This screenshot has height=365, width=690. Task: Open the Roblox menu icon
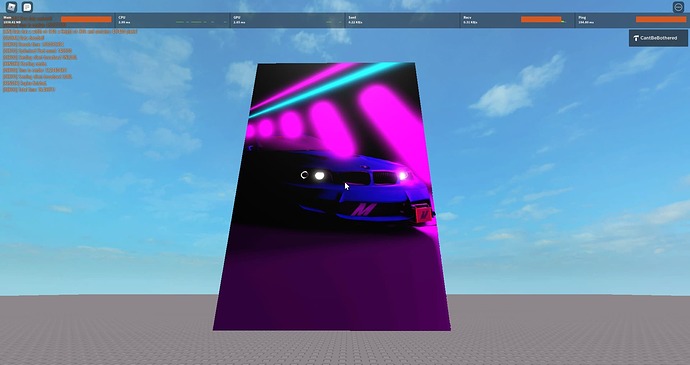[x=11, y=7]
